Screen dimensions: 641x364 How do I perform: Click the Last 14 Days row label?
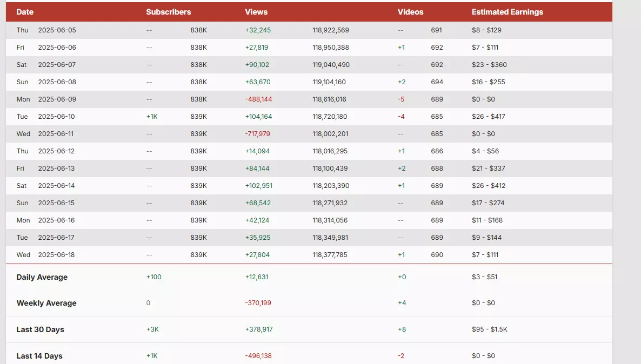pos(39,356)
